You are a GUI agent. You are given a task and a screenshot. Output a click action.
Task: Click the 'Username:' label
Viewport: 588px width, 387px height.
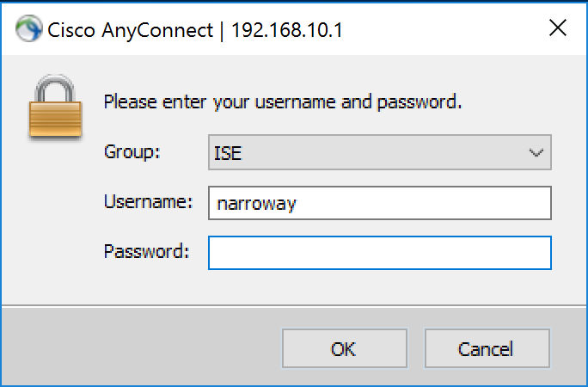[148, 201]
